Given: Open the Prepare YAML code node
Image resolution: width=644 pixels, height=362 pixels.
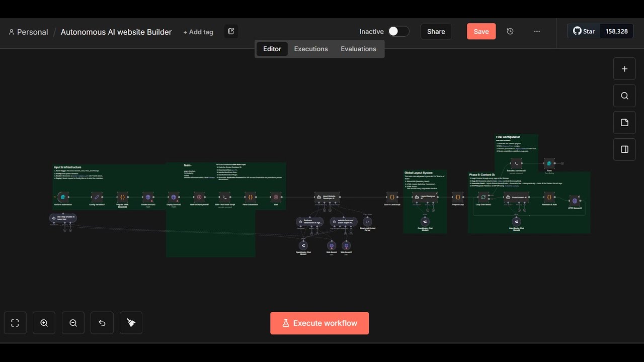Looking at the screenshot, I should pos(122,197).
